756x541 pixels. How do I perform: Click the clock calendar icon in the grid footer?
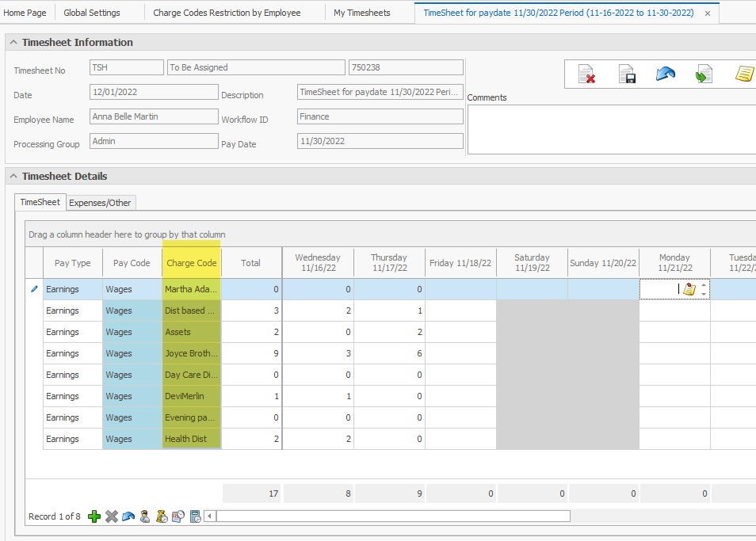(x=178, y=516)
